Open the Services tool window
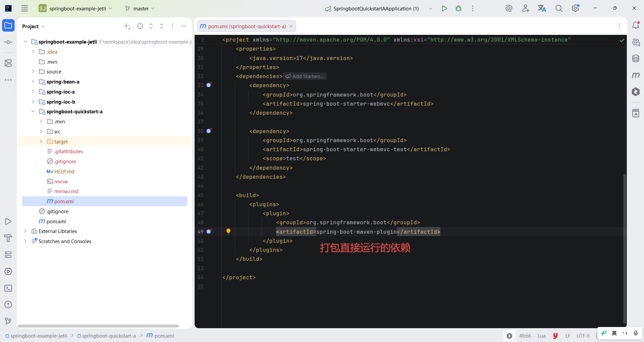 8,255
